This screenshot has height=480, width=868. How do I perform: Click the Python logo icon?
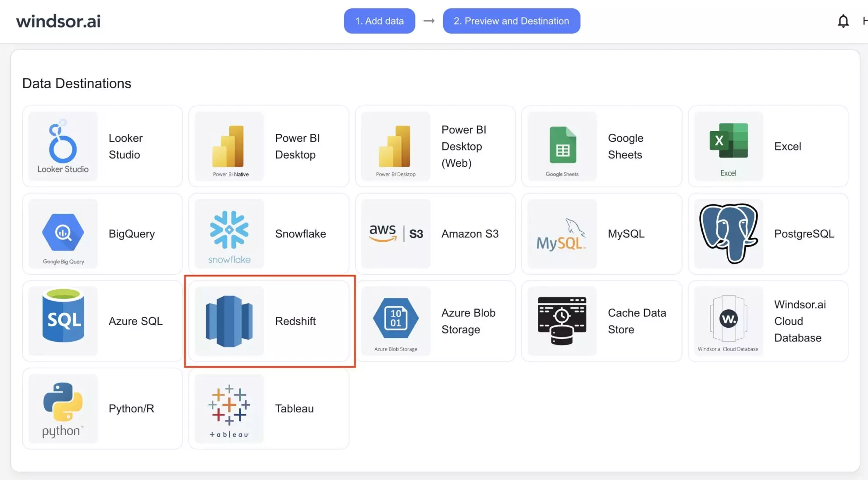[x=63, y=408]
